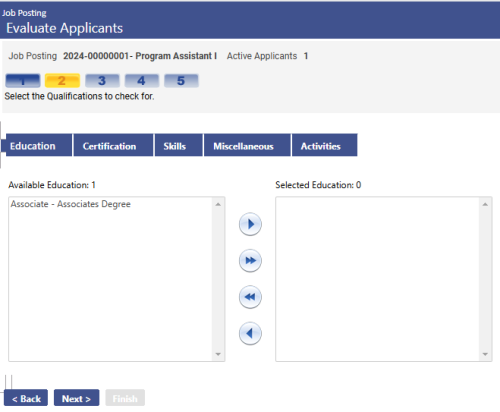Move all education items to Selected

tap(250, 260)
